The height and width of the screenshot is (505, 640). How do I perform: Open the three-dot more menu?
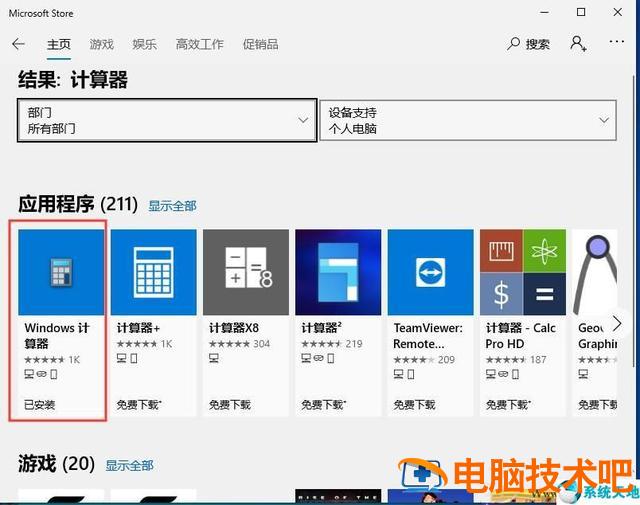tap(616, 42)
